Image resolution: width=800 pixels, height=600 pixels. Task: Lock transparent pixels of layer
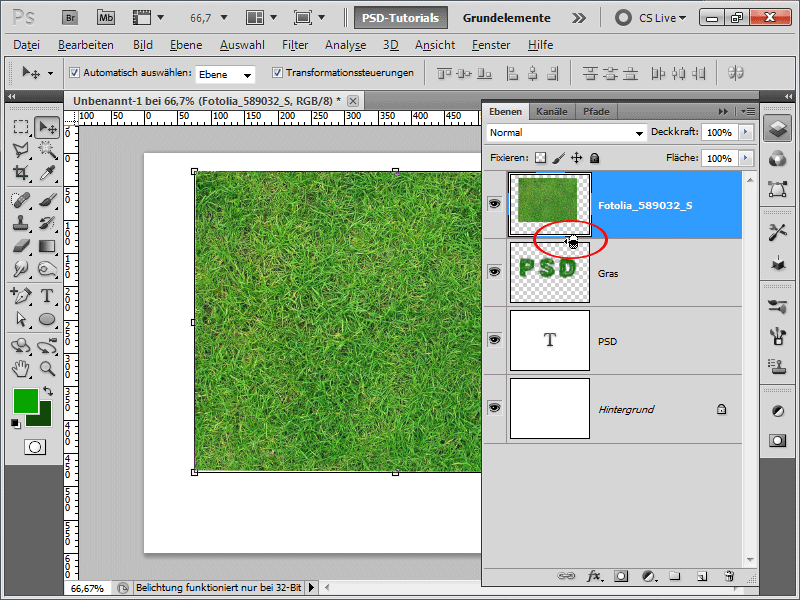[x=540, y=158]
